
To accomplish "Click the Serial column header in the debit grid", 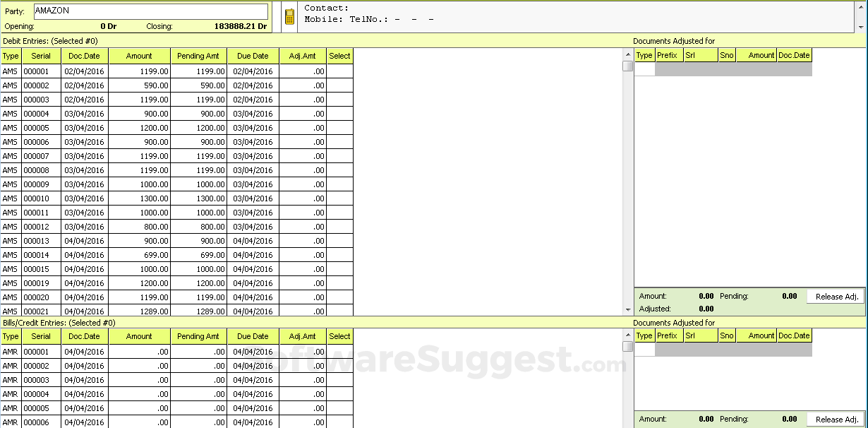I will [x=41, y=56].
